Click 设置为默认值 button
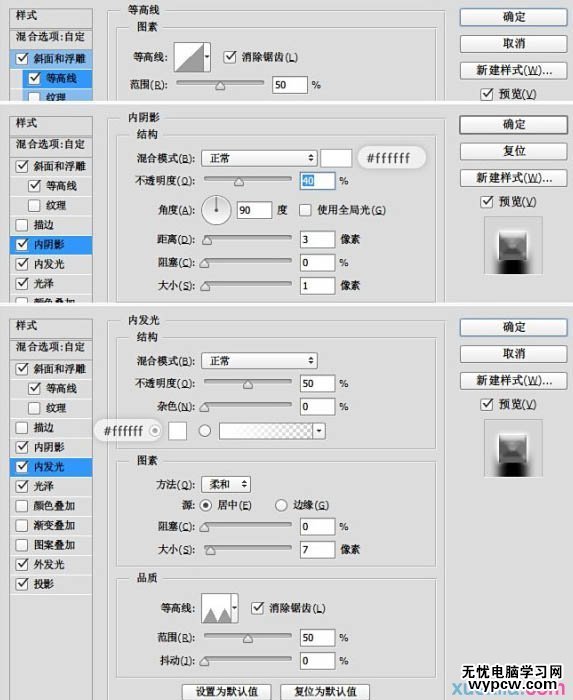This screenshot has height=700, width=573. click(x=227, y=692)
